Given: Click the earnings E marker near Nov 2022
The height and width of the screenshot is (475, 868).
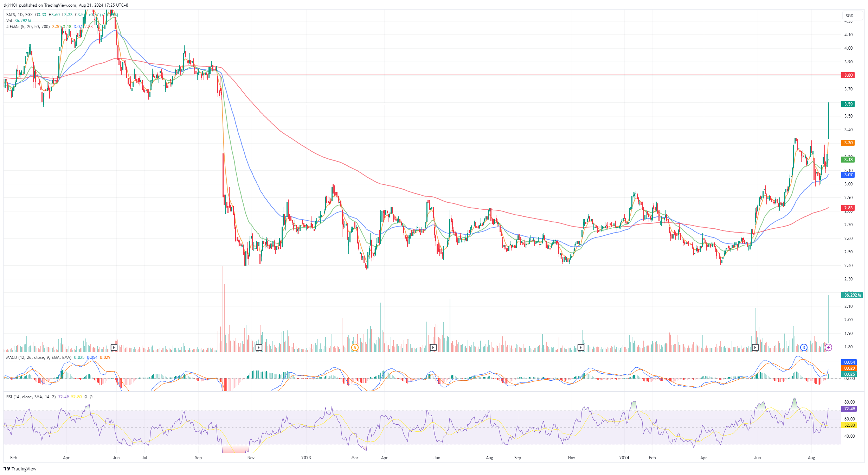Looking at the screenshot, I should point(259,347).
